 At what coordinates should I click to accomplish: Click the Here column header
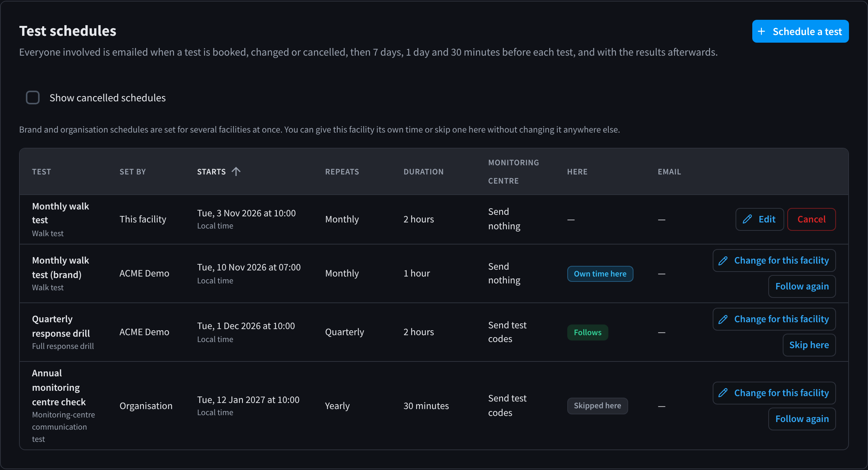click(x=577, y=172)
